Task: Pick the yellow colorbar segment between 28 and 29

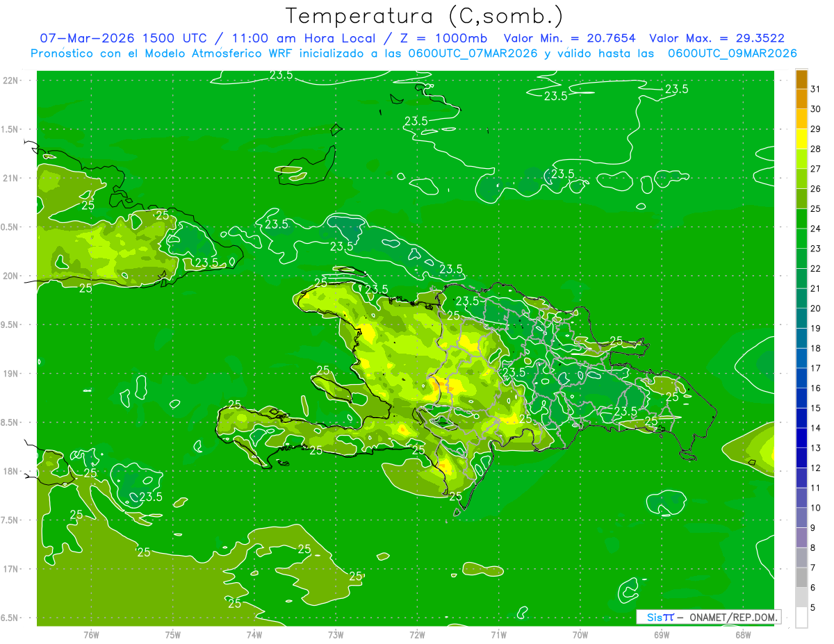Action: pos(801,139)
